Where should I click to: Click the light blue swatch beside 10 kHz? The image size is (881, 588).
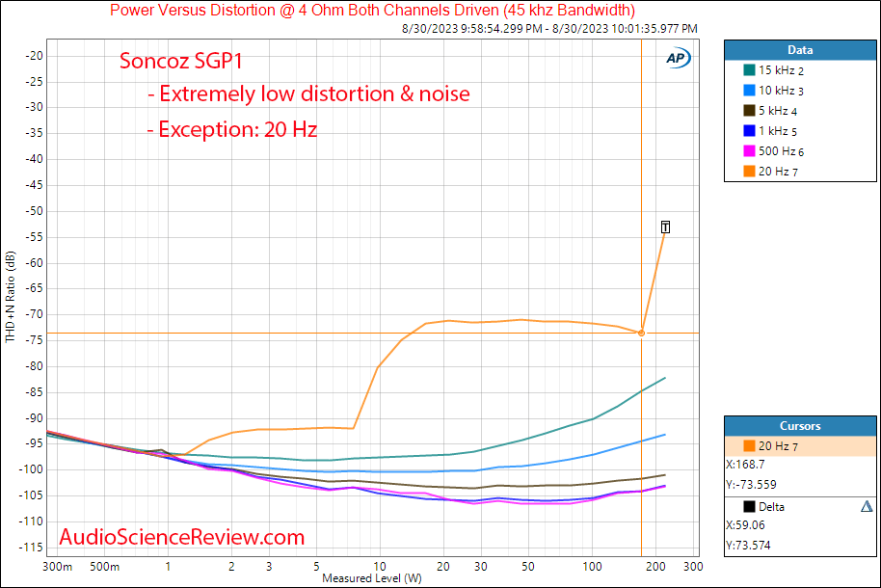749,90
